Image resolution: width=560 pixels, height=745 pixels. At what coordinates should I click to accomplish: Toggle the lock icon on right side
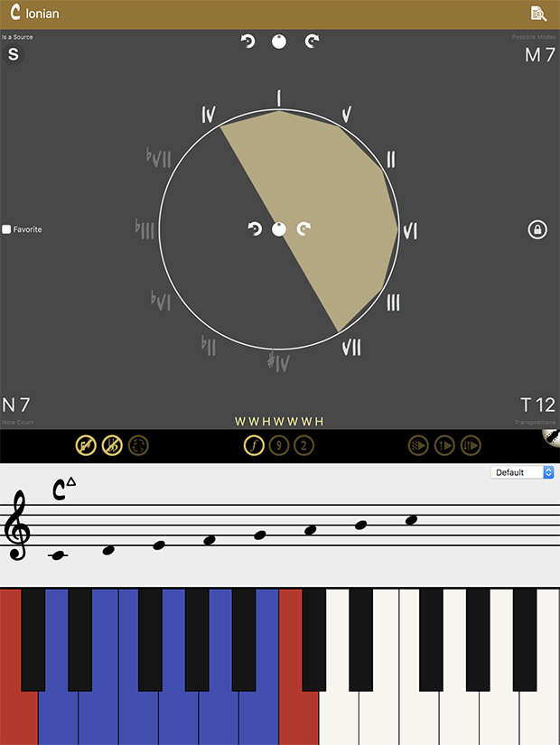click(537, 229)
